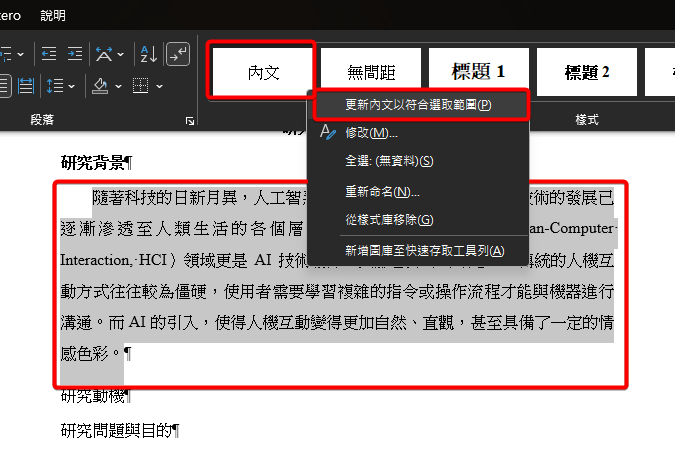Click the Line Spacing icon
The height and width of the screenshot is (453, 675).
tap(56, 86)
